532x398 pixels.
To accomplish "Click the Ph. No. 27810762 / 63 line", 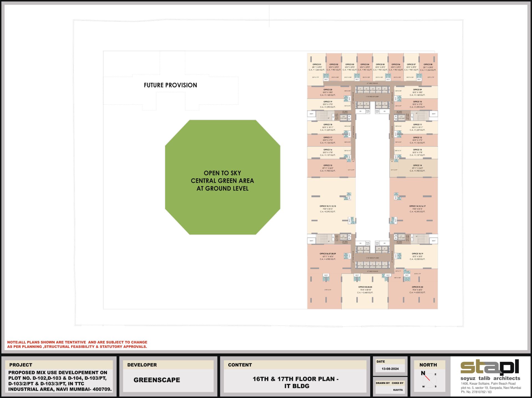I will click(476, 392).
